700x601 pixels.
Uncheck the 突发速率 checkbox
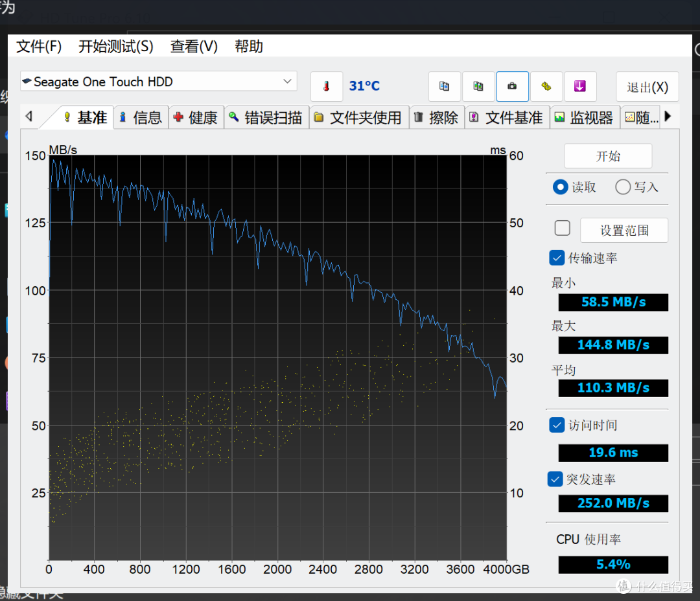[x=555, y=479]
